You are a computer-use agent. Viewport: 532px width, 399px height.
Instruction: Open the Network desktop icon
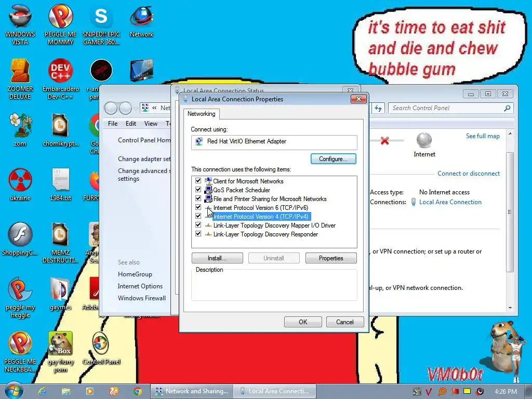tap(141, 20)
